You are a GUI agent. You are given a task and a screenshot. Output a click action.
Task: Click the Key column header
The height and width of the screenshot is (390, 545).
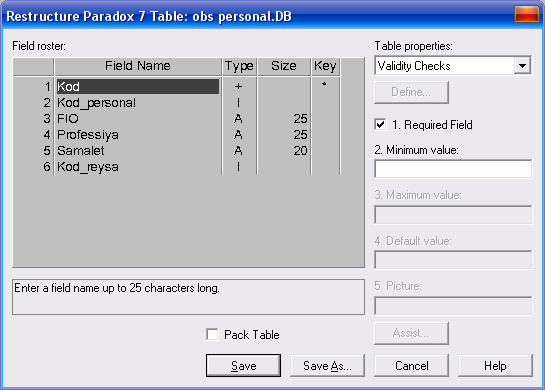click(x=325, y=66)
